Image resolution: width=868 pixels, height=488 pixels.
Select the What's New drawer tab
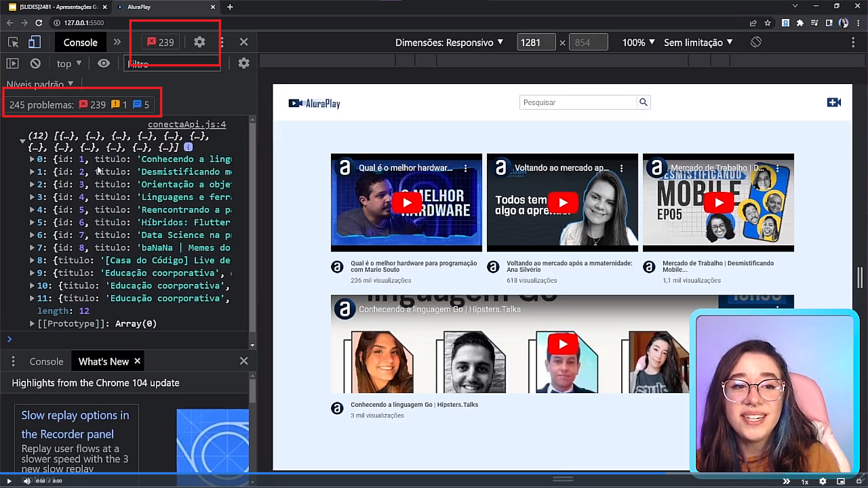coord(104,361)
